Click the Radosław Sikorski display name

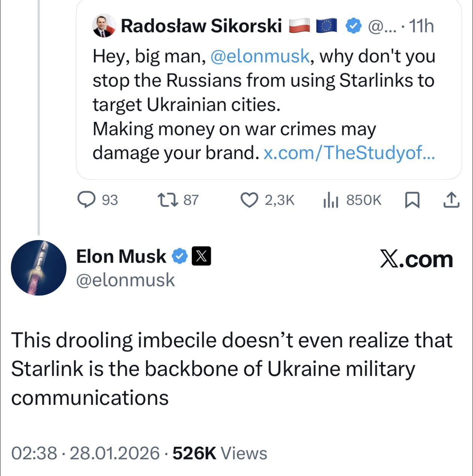pyautogui.click(x=201, y=26)
